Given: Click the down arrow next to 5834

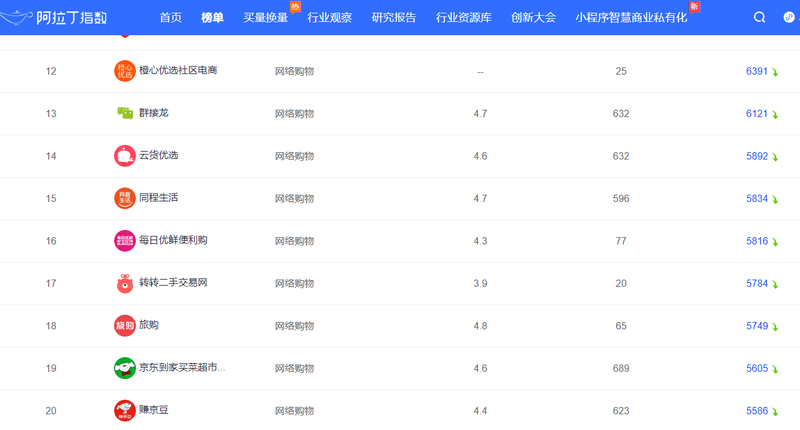Looking at the screenshot, I should pyautogui.click(x=774, y=199).
